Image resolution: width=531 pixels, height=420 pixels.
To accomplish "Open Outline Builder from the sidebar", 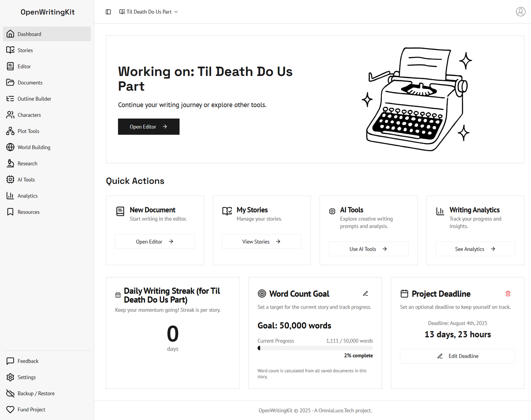I will click(x=34, y=99).
